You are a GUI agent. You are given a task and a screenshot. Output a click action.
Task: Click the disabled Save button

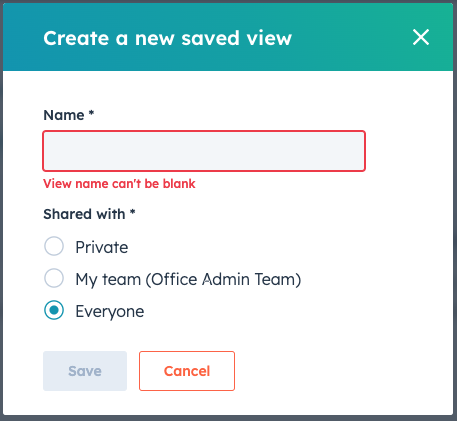tap(85, 371)
